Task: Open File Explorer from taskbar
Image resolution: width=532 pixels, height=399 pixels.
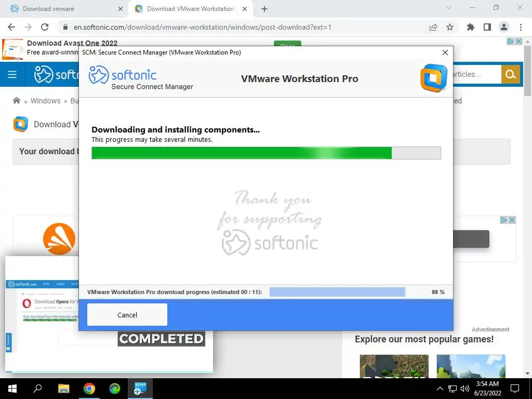Action: click(63, 389)
